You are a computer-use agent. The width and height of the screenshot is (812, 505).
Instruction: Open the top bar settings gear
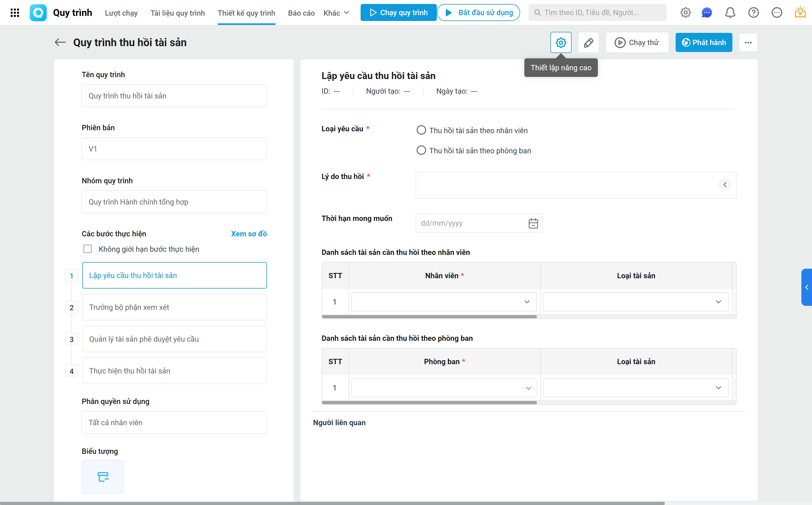pyautogui.click(x=685, y=13)
